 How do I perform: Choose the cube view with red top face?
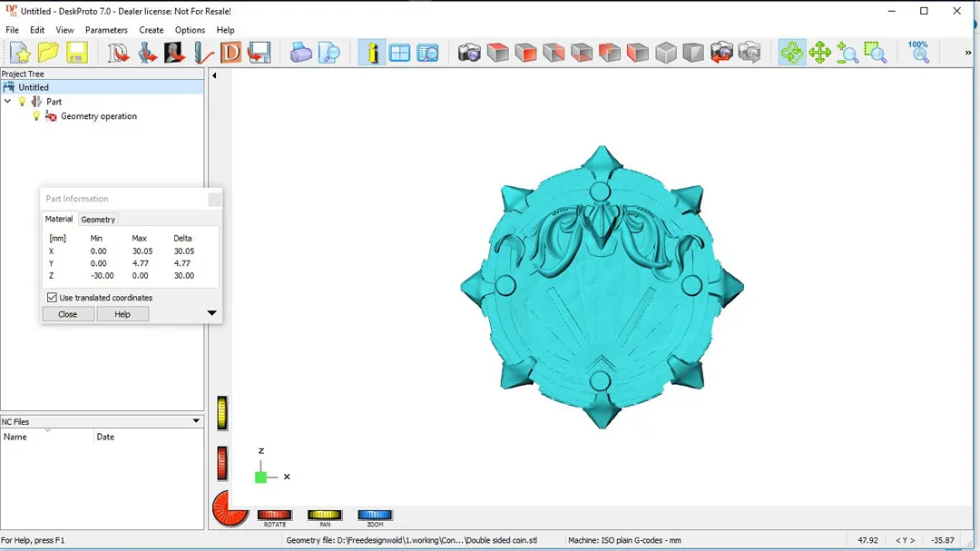pyautogui.click(x=497, y=53)
